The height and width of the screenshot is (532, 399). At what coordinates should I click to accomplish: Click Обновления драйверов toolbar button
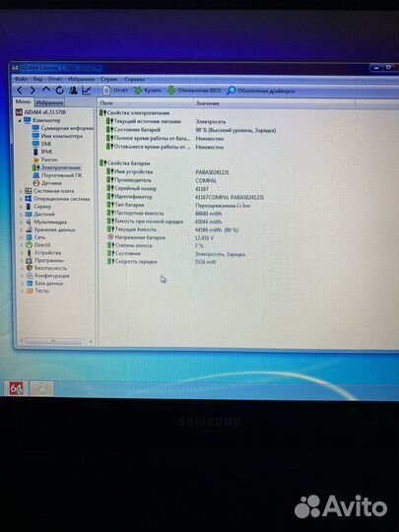pyautogui.click(x=261, y=91)
